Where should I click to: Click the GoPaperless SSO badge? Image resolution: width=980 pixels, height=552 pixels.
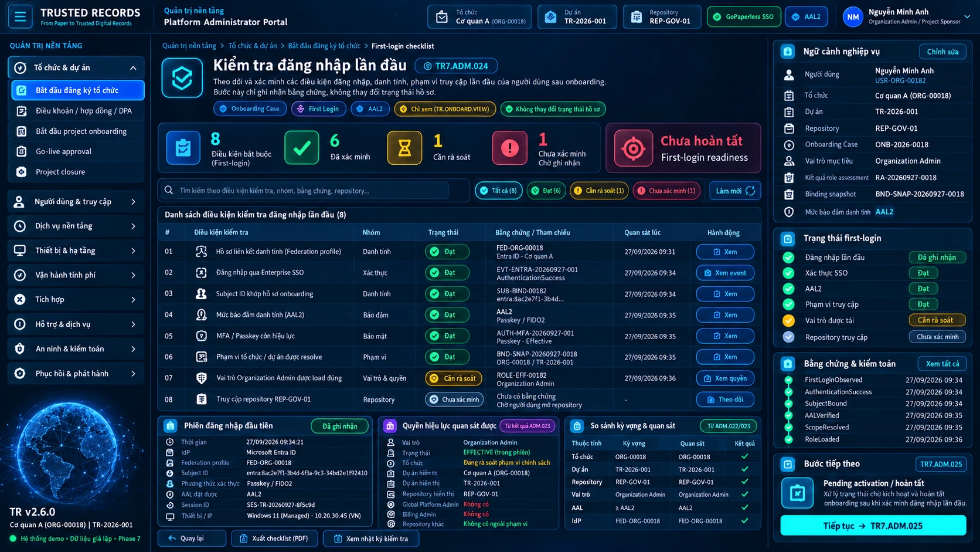744,17
